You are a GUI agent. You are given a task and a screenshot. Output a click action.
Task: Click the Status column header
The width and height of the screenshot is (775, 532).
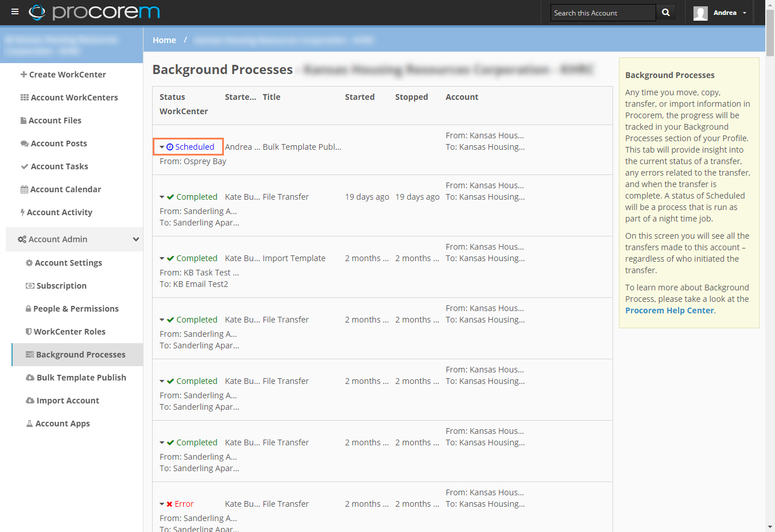click(x=172, y=97)
